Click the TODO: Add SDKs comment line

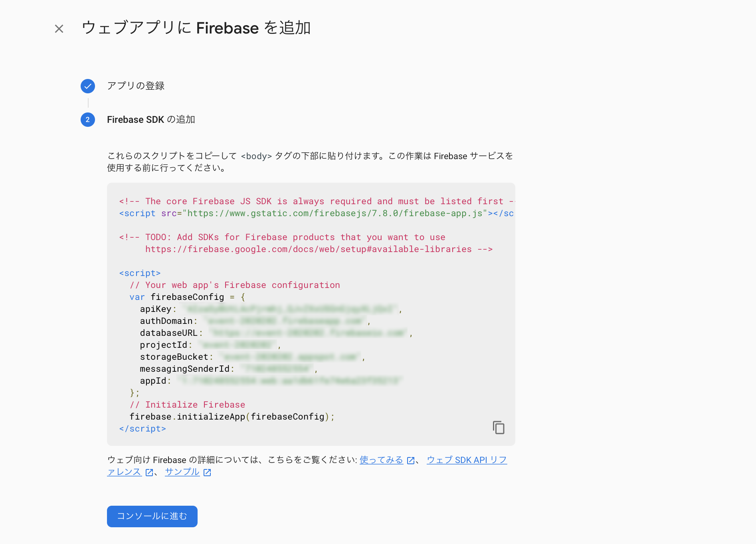[282, 237]
